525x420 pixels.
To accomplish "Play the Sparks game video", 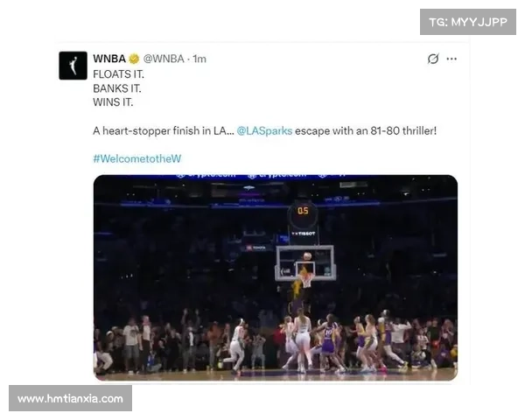I will (x=276, y=277).
